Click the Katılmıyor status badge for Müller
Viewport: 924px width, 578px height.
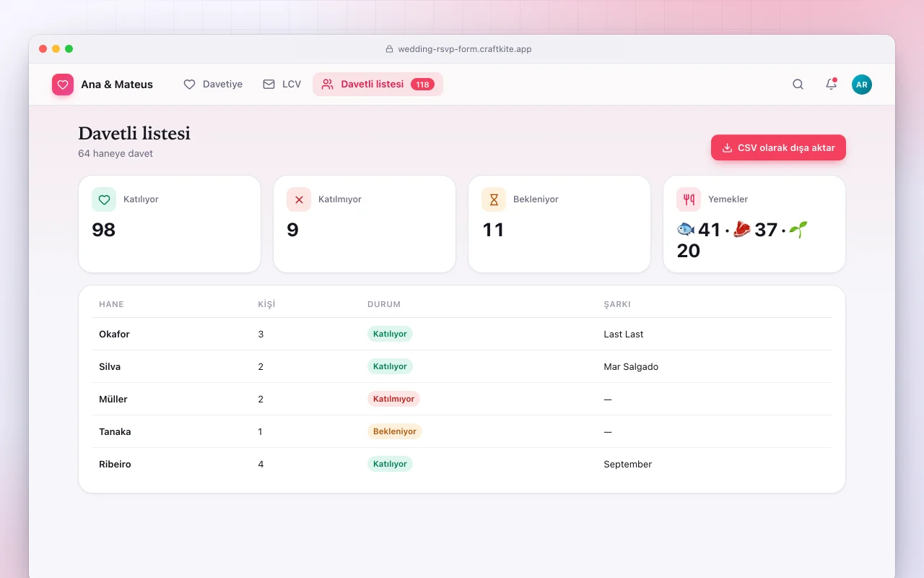(x=393, y=399)
